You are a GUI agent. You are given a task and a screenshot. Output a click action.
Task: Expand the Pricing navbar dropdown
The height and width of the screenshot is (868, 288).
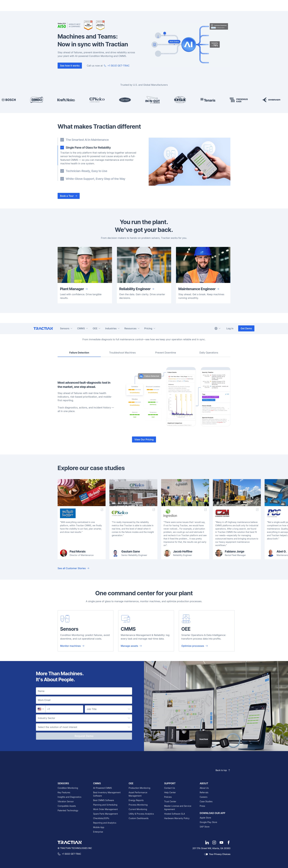click(x=150, y=328)
